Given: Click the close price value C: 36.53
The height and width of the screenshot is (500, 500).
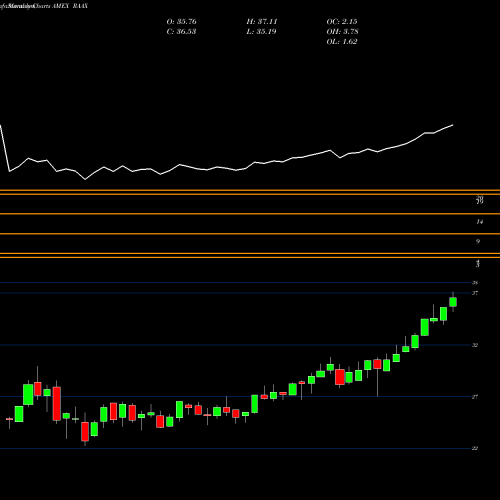Looking at the screenshot, I should tap(181, 32).
